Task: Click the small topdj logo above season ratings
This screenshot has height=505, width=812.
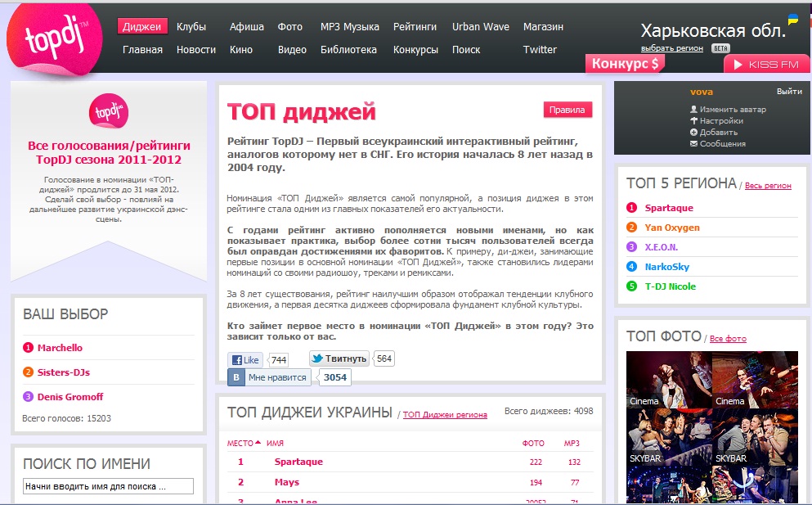Action: click(x=108, y=111)
